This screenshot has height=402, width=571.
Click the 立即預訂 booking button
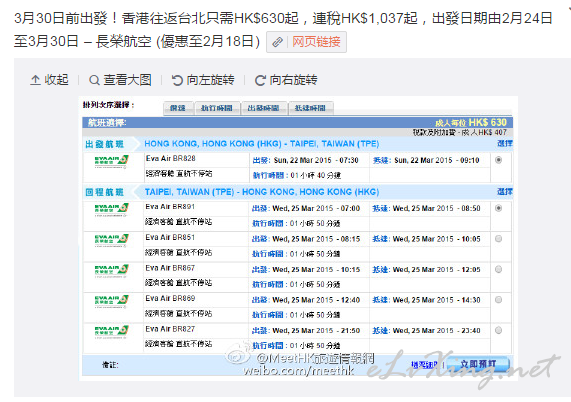[x=477, y=364]
